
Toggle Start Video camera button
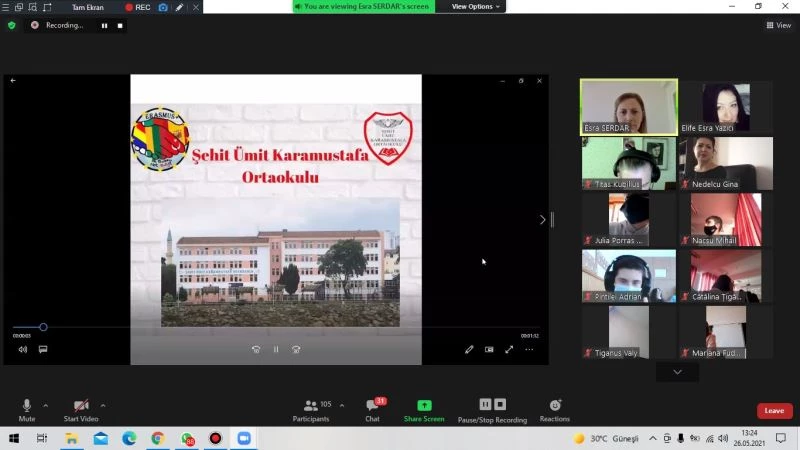pyautogui.click(x=81, y=406)
